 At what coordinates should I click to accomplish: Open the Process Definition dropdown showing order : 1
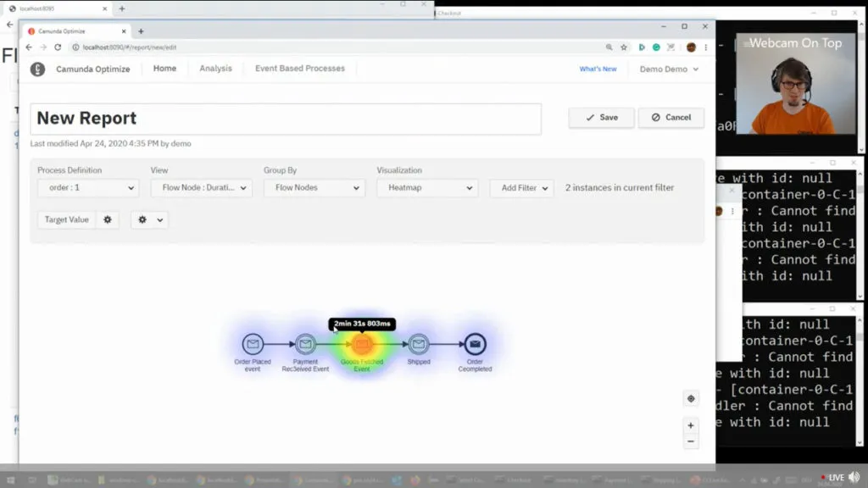(88, 188)
